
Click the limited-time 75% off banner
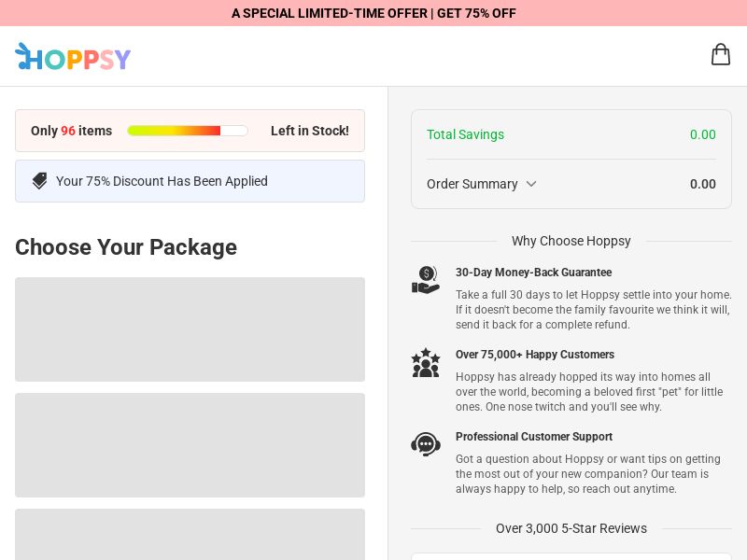373,13
